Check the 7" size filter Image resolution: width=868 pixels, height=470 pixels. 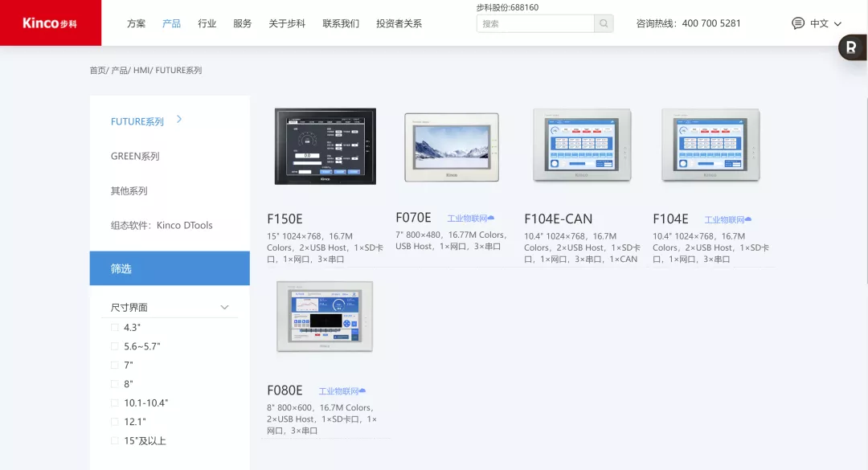coord(115,365)
